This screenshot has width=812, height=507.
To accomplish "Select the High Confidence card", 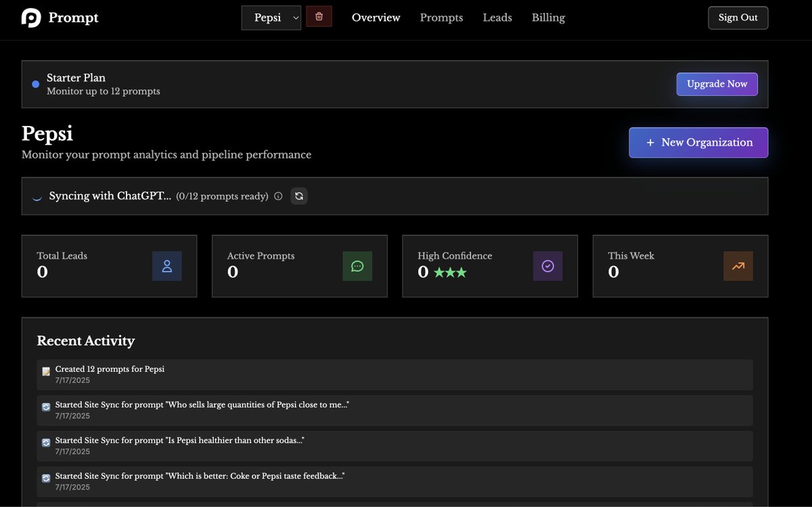I will [490, 266].
